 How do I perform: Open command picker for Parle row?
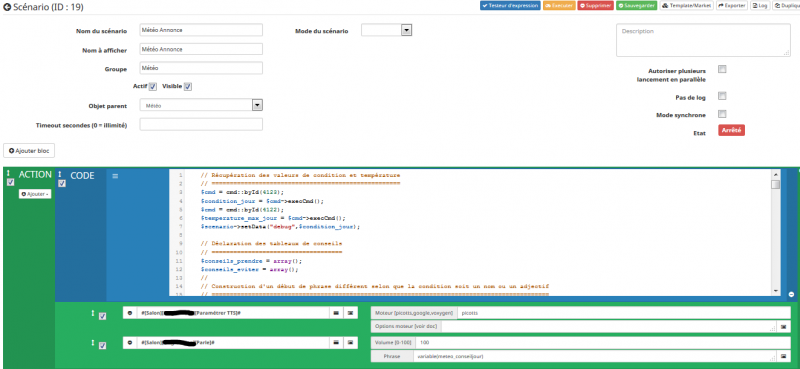pyautogui.click(x=350, y=342)
